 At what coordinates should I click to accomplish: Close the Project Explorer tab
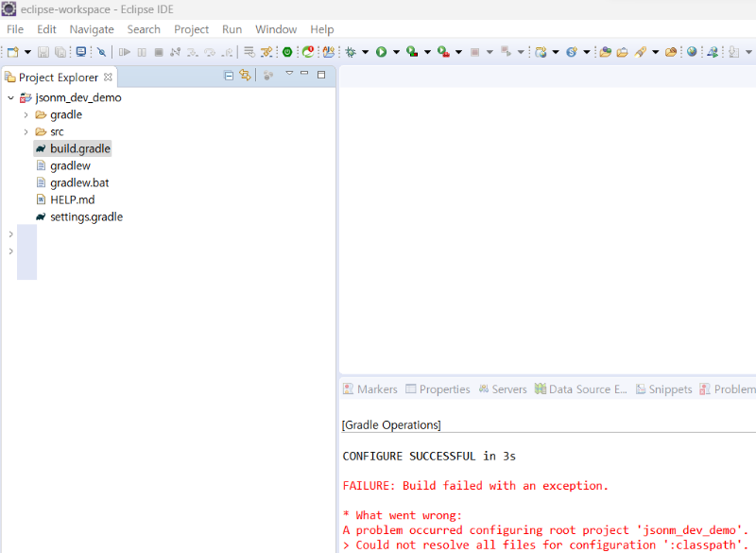point(108,77)
